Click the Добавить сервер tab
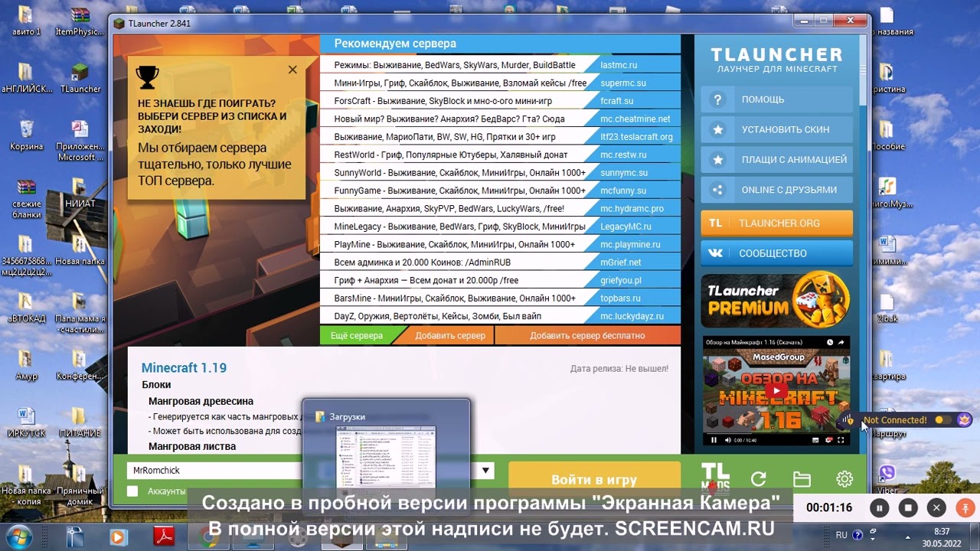 point(450,335)
